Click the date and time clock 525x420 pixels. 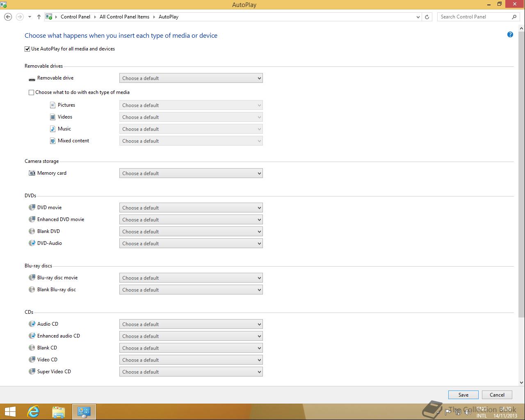pyautogui.click(x=504, y=412)
